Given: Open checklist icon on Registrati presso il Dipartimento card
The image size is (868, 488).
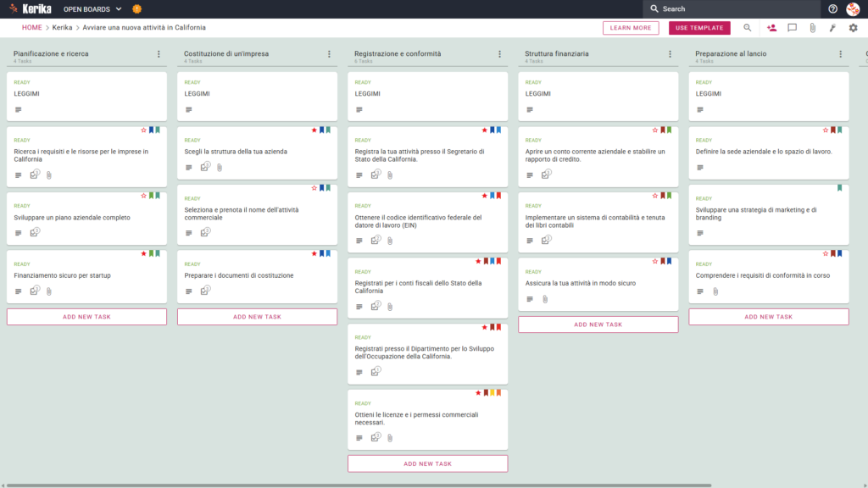Looking at the screenshot, I should point(376,371).
